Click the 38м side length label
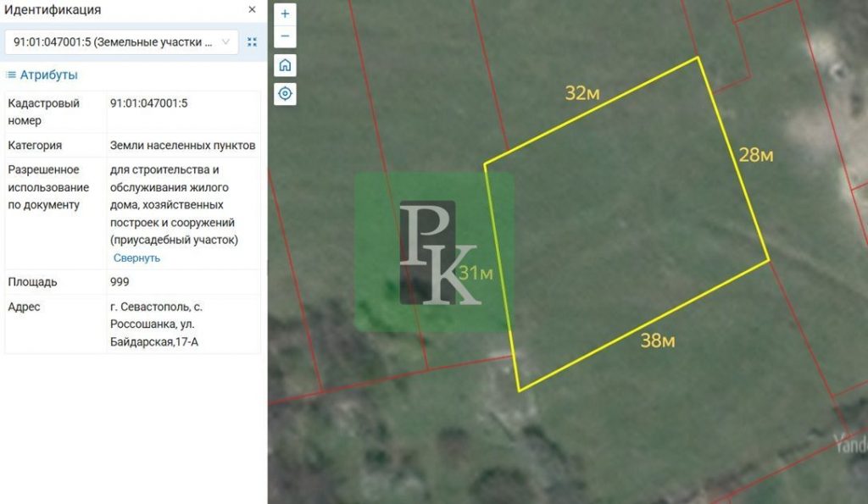This screenshot has height=504, width=868. (657, 341)
